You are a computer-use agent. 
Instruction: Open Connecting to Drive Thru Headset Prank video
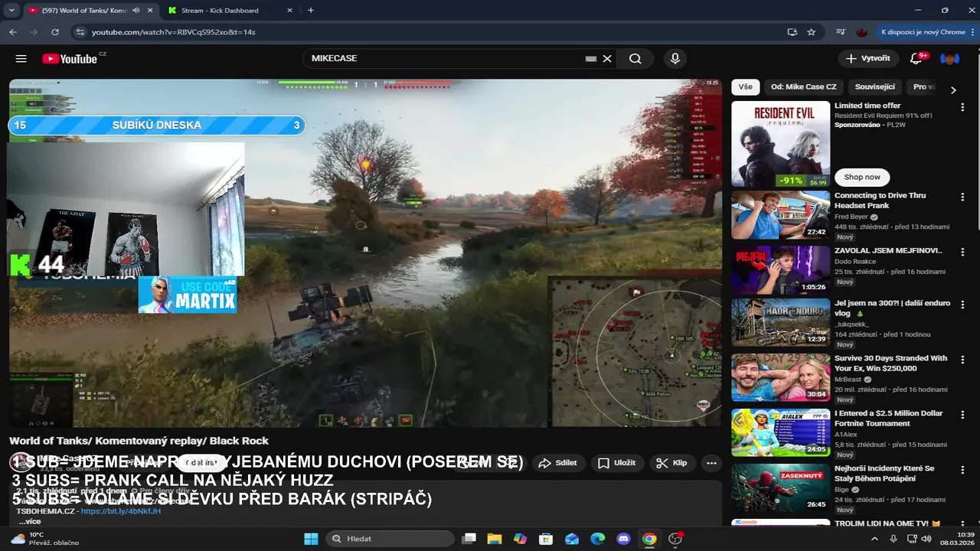(780, 215)
